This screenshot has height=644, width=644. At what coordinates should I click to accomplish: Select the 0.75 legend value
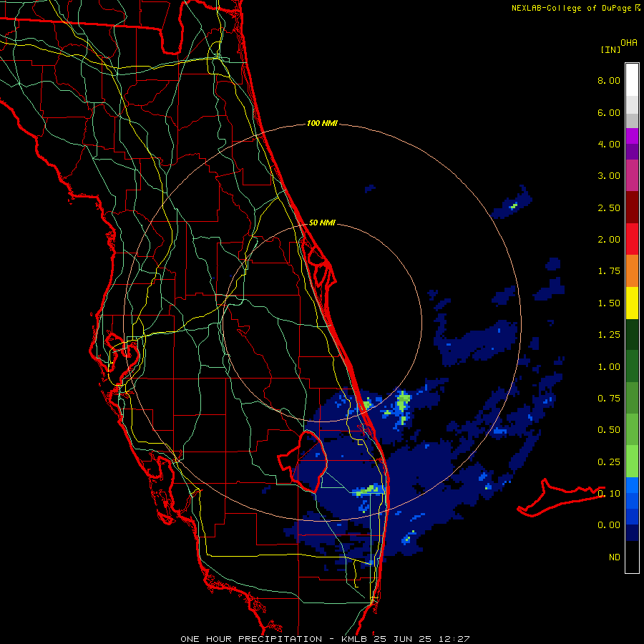click(x=609, y=399)
